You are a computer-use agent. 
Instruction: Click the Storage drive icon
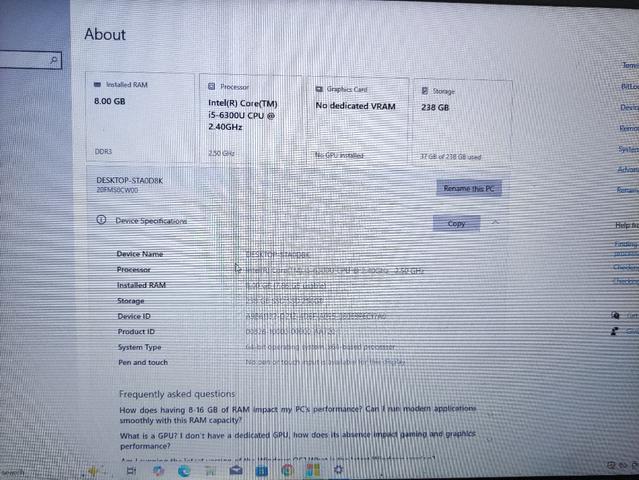click(x=425, y=90)
